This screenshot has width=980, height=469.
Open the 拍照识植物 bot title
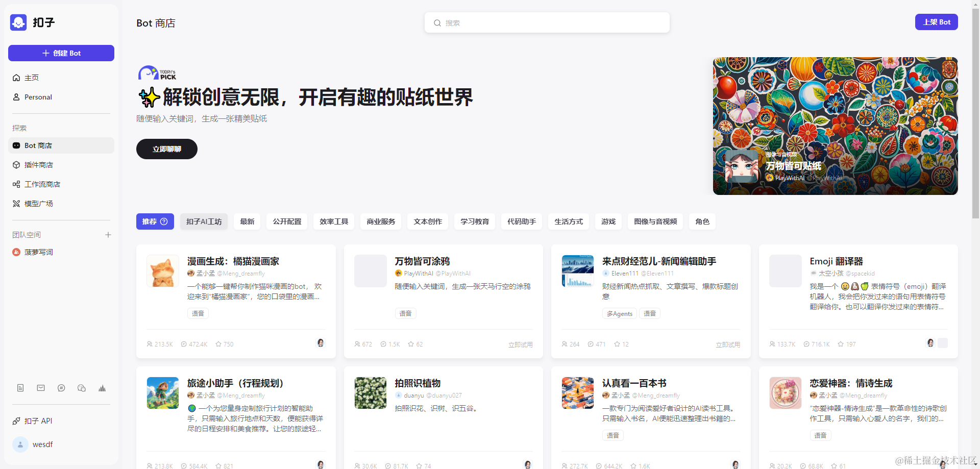pyautogui.click(x=418, y=383)
